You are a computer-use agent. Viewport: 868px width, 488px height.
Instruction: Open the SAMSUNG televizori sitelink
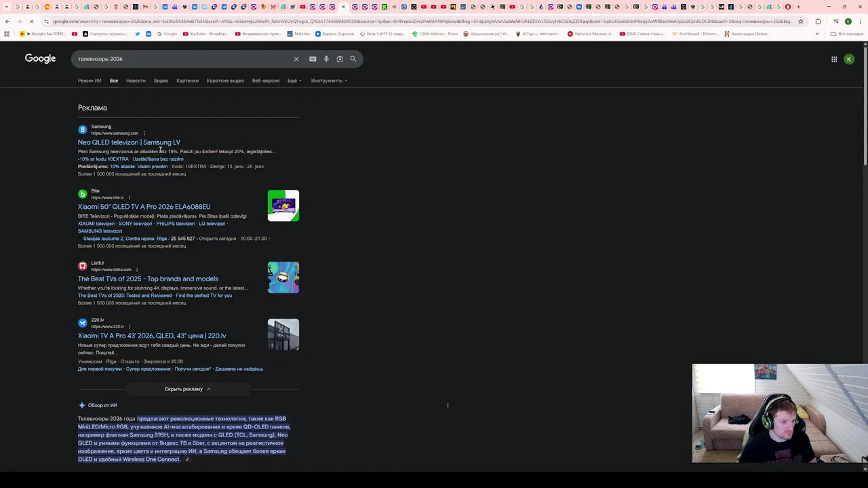pos(100,231)
